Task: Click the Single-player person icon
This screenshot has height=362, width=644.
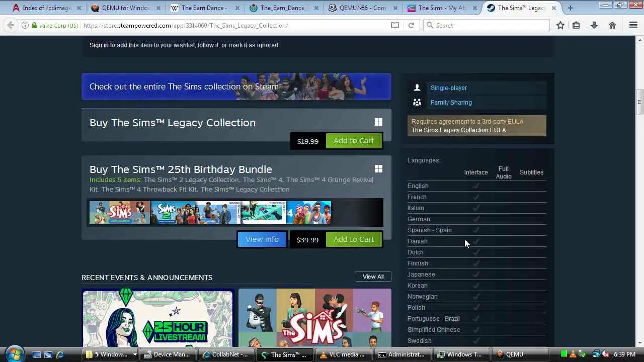Action: [417, 87]
